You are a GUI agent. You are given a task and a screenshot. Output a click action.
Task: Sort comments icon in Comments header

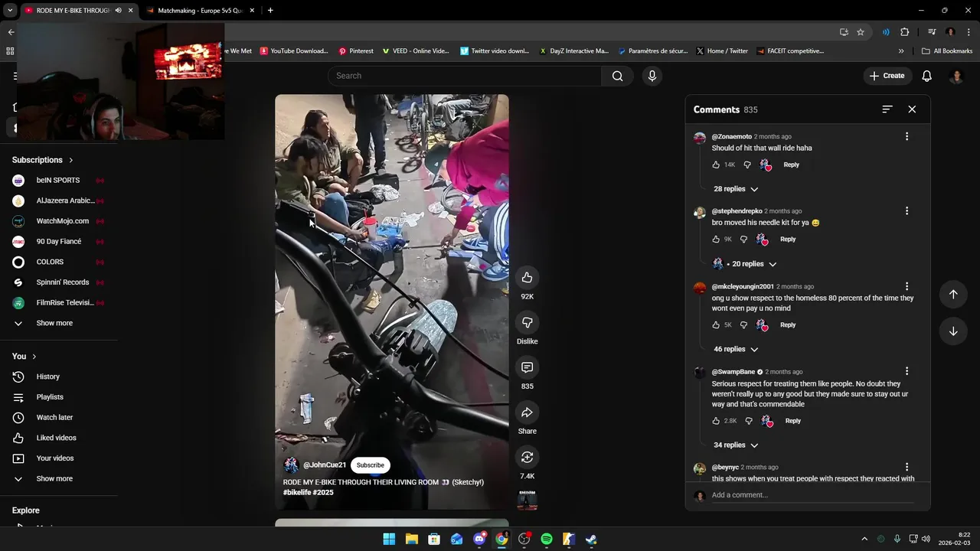point(887,109)
